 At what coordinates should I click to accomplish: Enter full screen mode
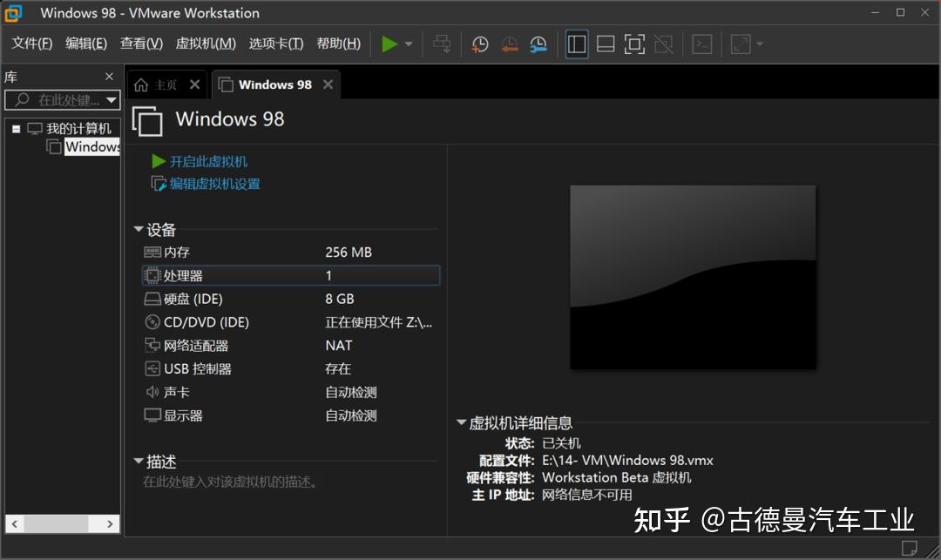[634, 44]
